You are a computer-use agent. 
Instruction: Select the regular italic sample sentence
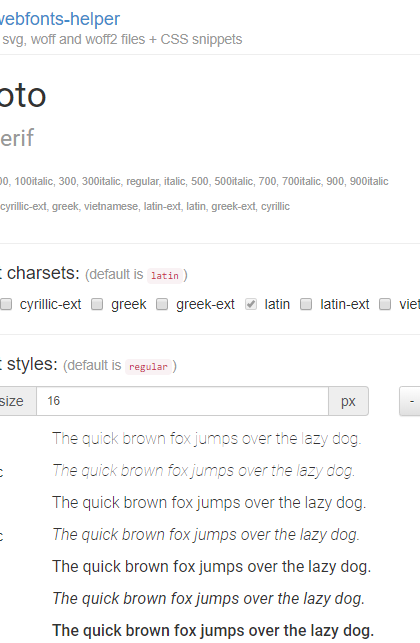point(208,599)
